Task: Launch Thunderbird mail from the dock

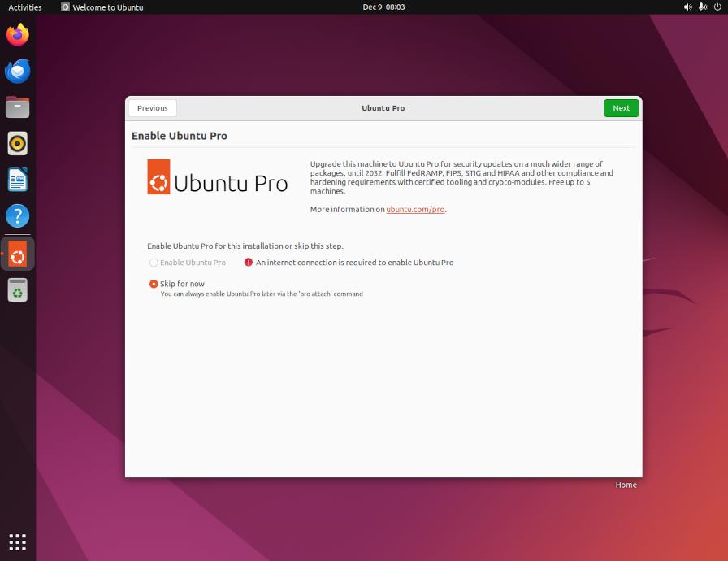Action: (18, 71)
